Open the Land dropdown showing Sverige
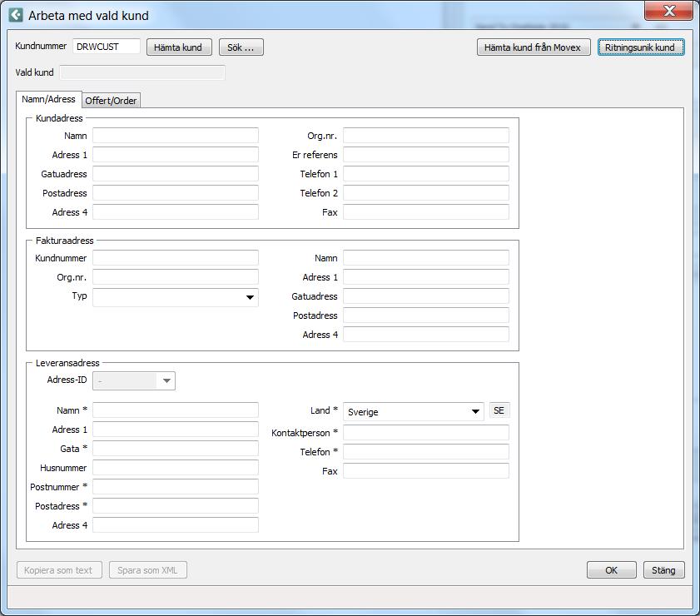This screenshot has height=616, width=700. coord(414,411)
